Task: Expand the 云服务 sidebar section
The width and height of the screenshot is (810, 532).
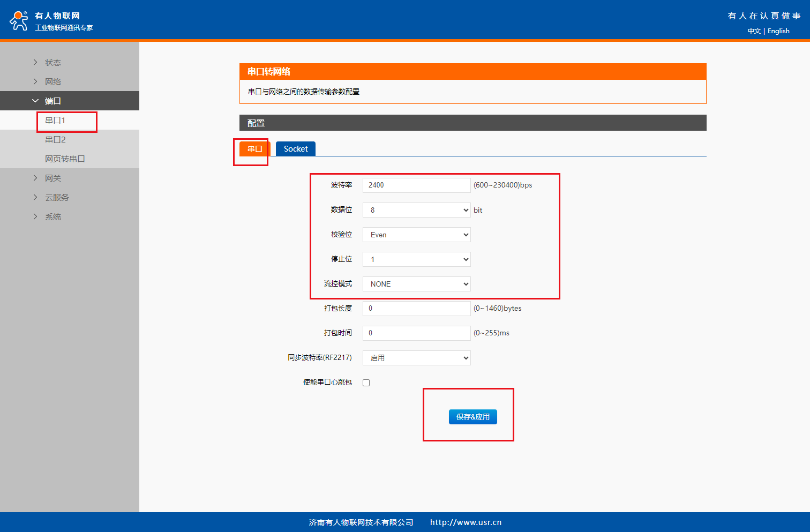Action: tap(56, 197)
